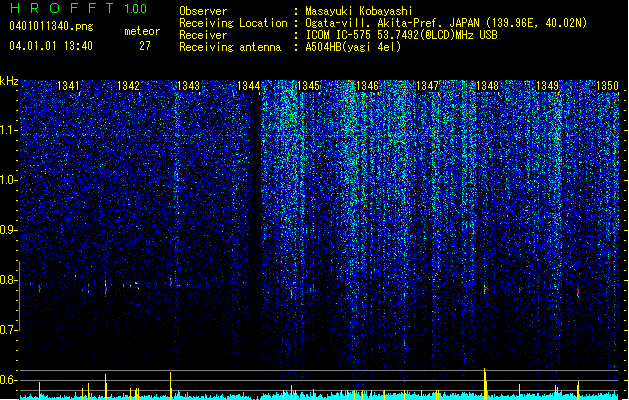Click the red meteor echo between 1349 and 1350
This screenshot has width=629, height=400.
(x=578, y=292)
